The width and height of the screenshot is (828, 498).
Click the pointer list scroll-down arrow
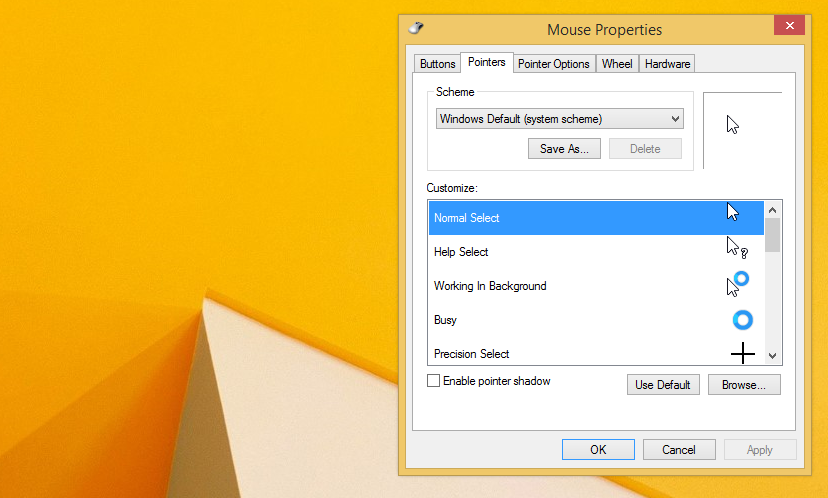[x=773, y=356]
